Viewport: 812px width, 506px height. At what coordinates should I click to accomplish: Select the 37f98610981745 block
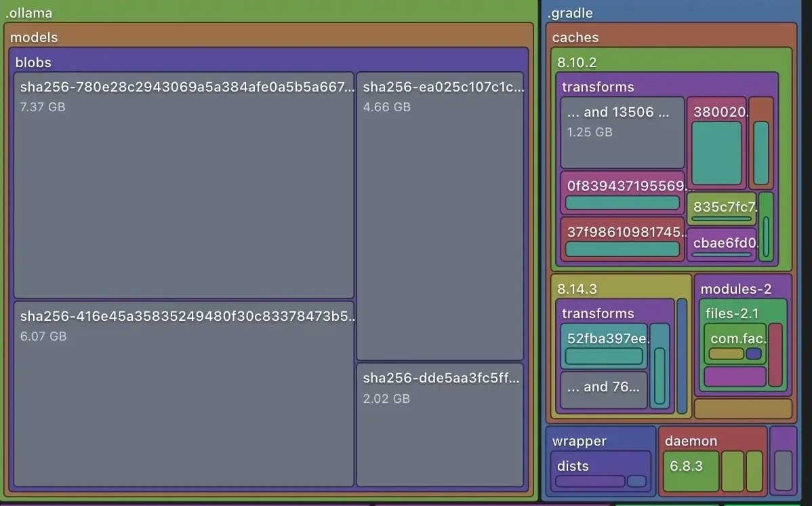[x=622, y=239]
